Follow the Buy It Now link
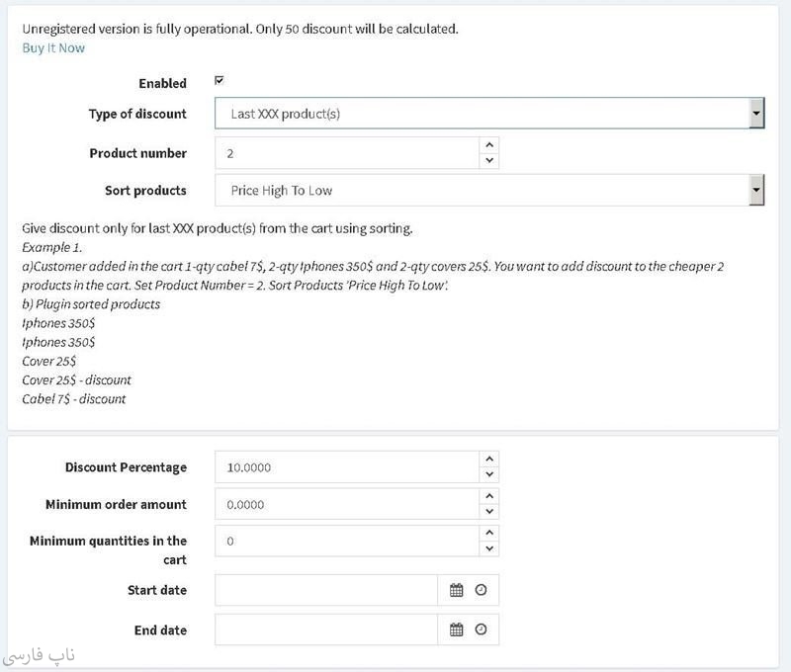 [x=53, y=47]
